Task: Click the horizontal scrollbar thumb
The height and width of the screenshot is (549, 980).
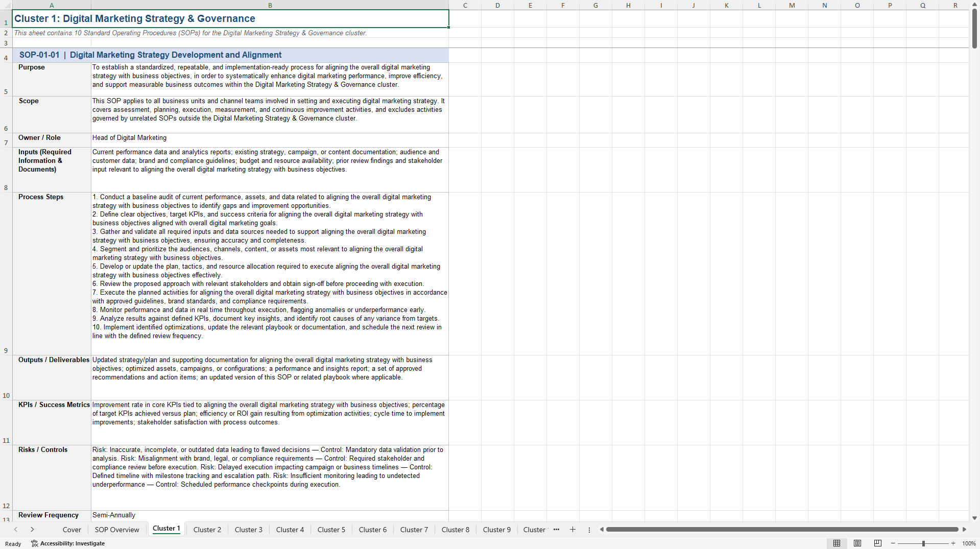Action: pos(782,530)
